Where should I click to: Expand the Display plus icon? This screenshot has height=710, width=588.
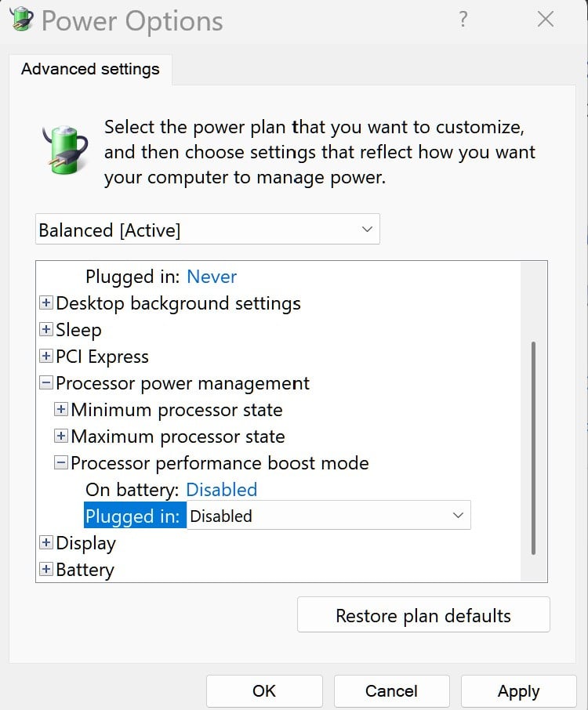[45, 542]
